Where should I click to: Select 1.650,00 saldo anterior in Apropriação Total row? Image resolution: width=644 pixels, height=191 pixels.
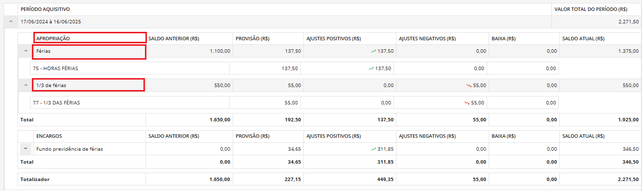coord(220,120)
